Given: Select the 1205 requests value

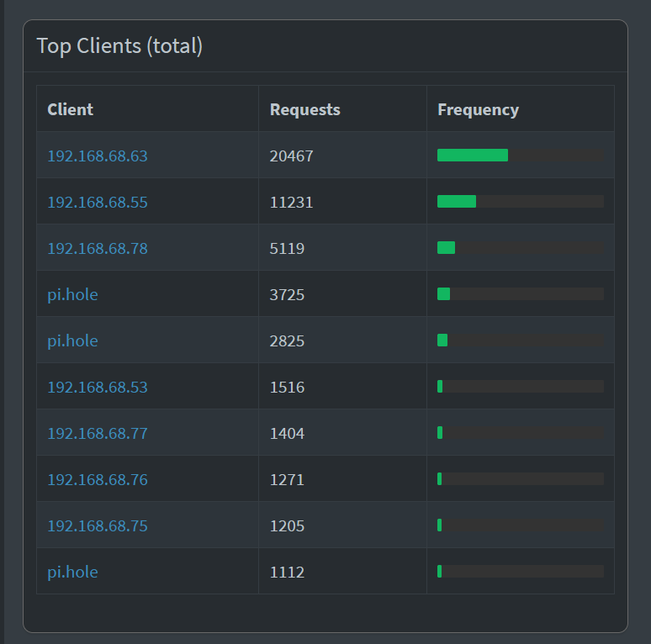Looking at the screenshot, I should 287,525.
